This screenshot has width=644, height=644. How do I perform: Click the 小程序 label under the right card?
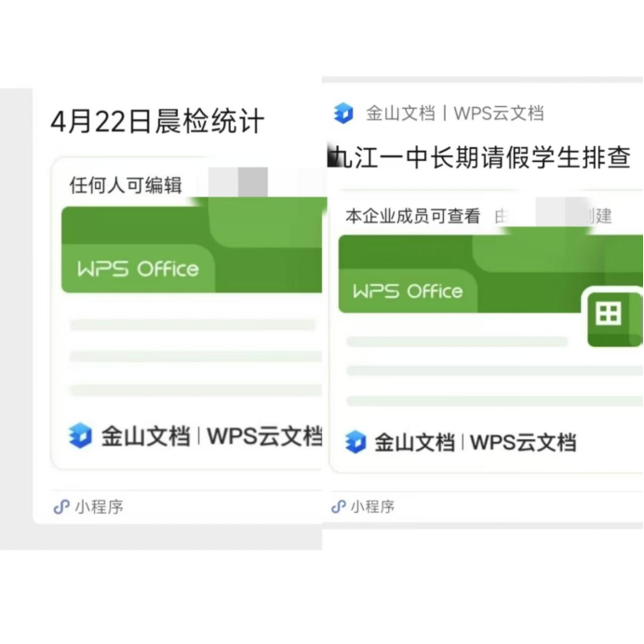tap(372, 506)
